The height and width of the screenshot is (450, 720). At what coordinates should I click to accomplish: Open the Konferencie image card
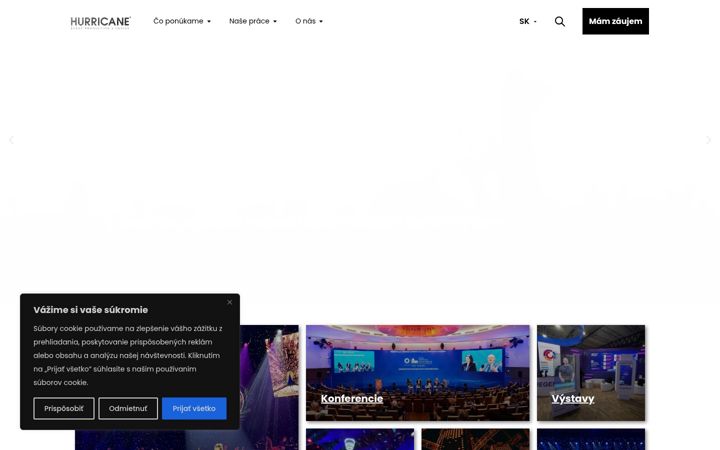coord(418,373)
